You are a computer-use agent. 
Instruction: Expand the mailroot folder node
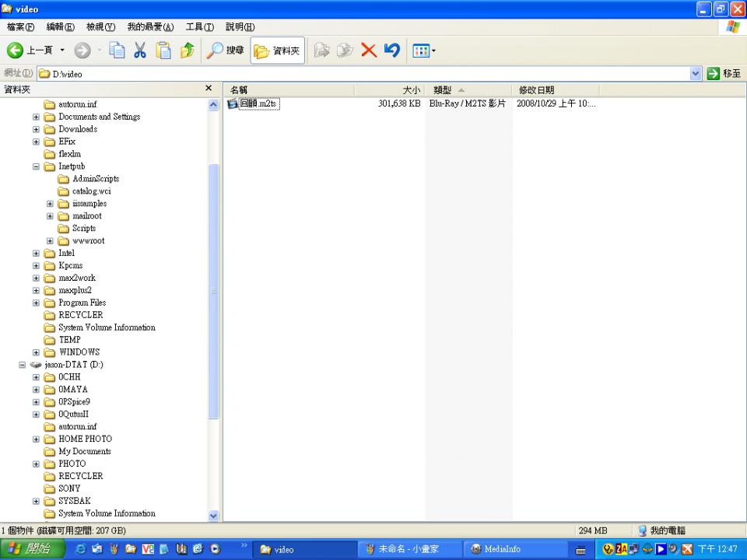click(50, 215)
